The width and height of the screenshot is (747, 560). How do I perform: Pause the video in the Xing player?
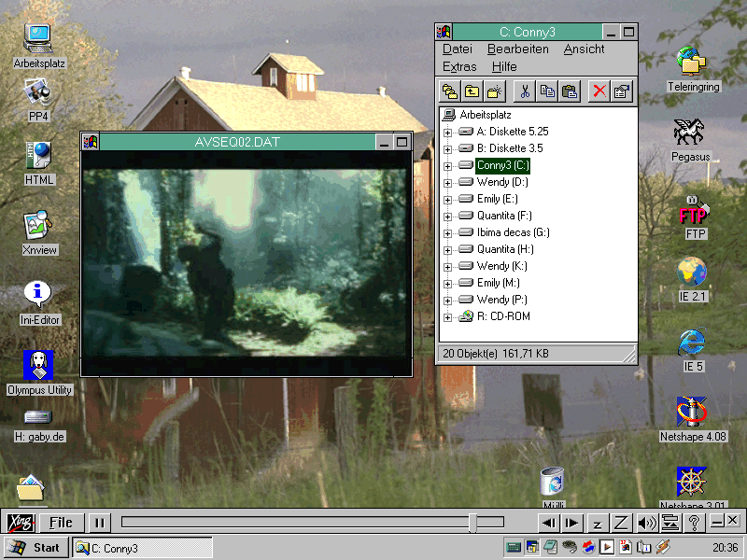click(100, 523)
